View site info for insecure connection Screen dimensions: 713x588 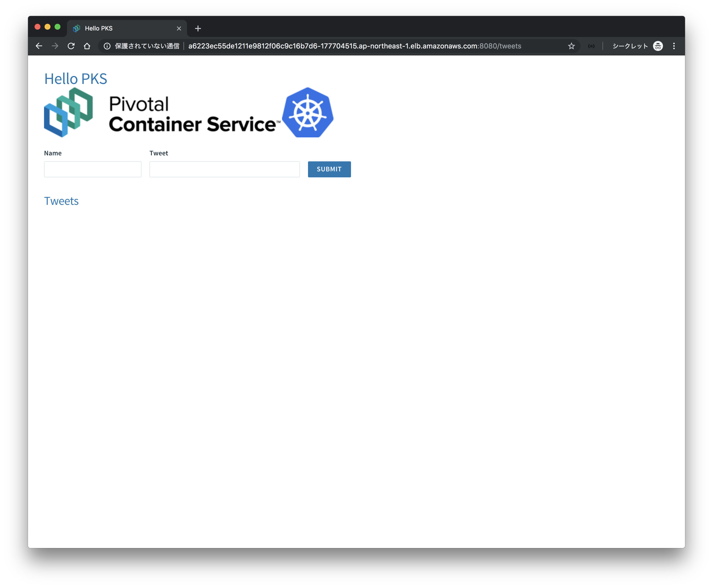(x=107, y=46)
